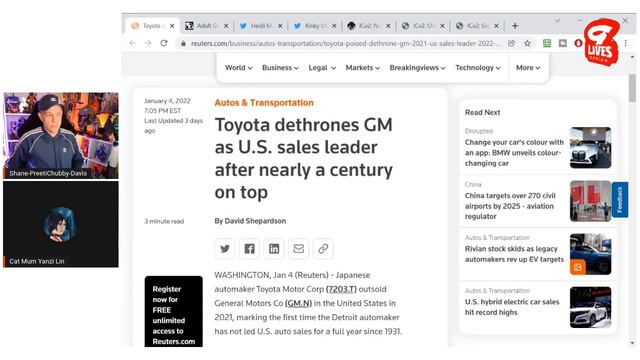Expand the Markets menu
This screenshot has width=640, height=360.
[x=363, y=68]
